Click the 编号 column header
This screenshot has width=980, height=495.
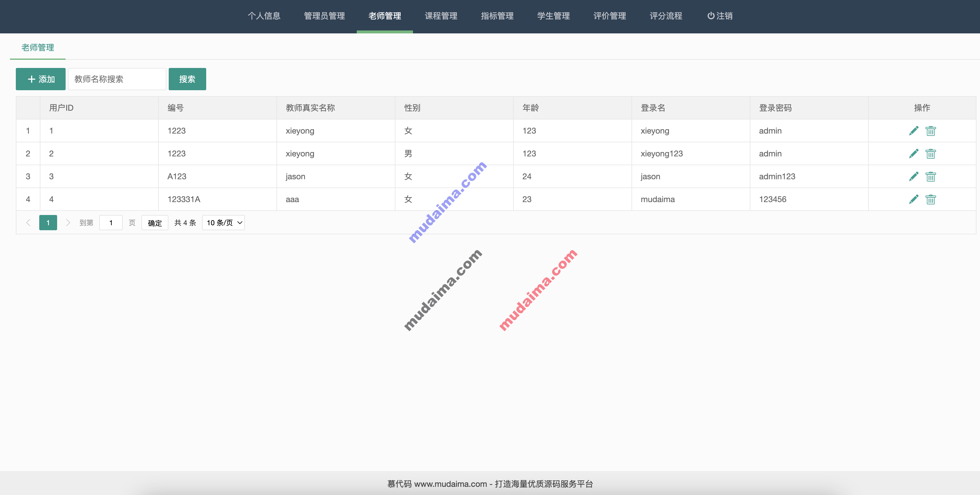pyautogui.click(x=218, y=108)
